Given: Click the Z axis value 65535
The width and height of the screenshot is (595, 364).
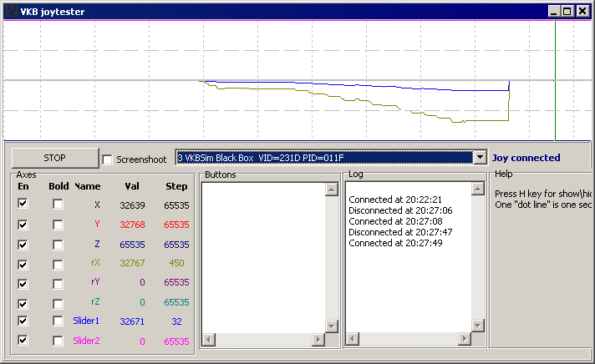Looking at the screenshot, I should [132, 245].
